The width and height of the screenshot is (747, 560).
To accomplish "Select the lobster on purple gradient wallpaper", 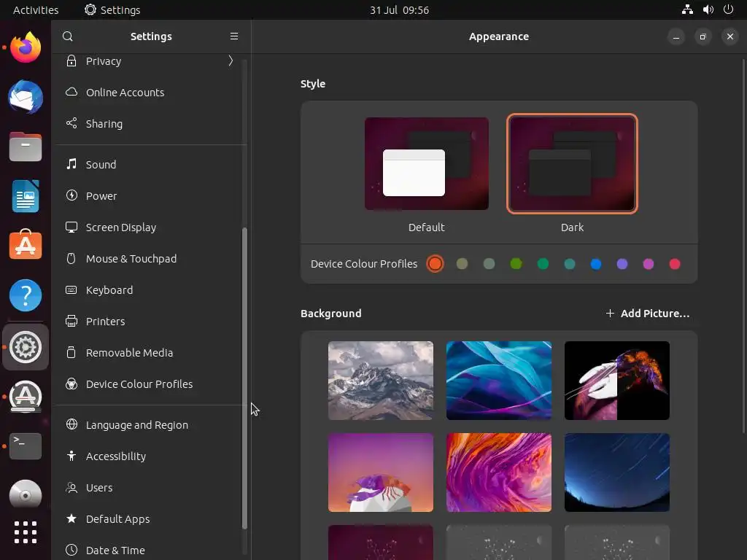I will coord(381,472).
